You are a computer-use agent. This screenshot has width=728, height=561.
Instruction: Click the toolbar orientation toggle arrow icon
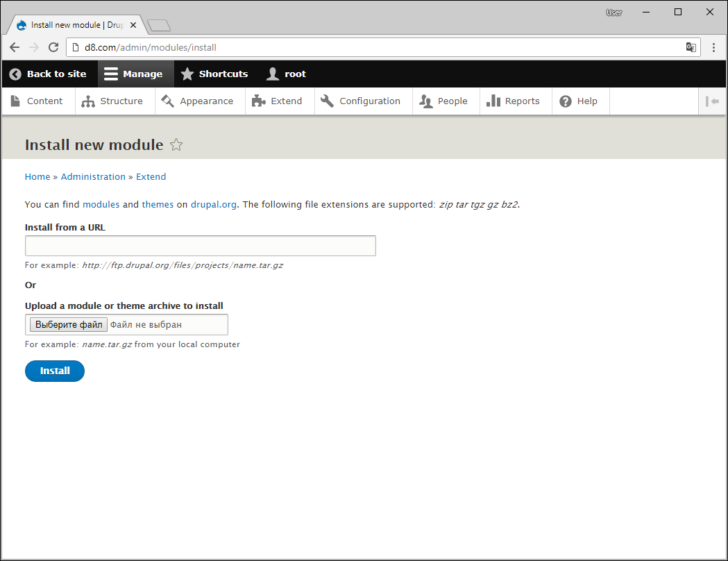pos(712,101)
